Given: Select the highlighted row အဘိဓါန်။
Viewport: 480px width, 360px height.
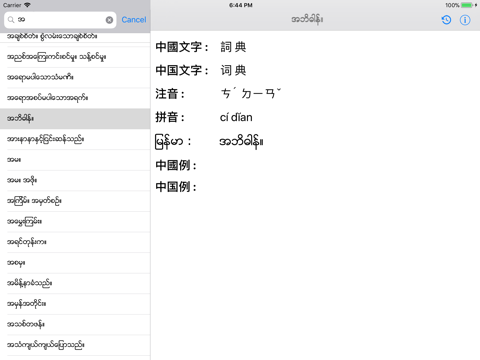Looking at the screenshot, I should [75, 119].
